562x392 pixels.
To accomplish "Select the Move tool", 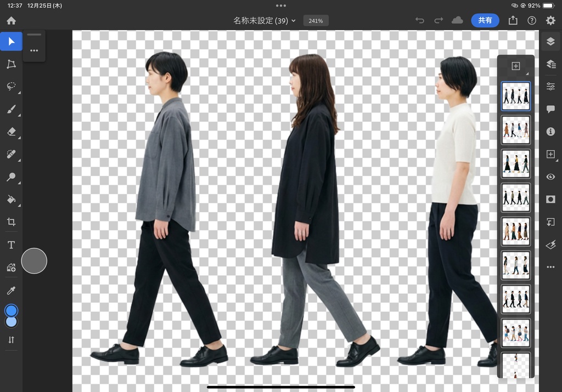I will 11,41.
